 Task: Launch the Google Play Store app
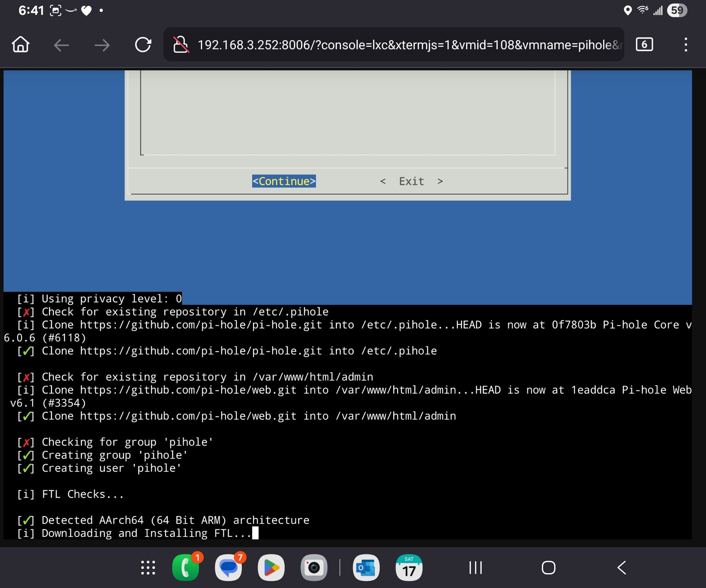click(x=271, y=568)
